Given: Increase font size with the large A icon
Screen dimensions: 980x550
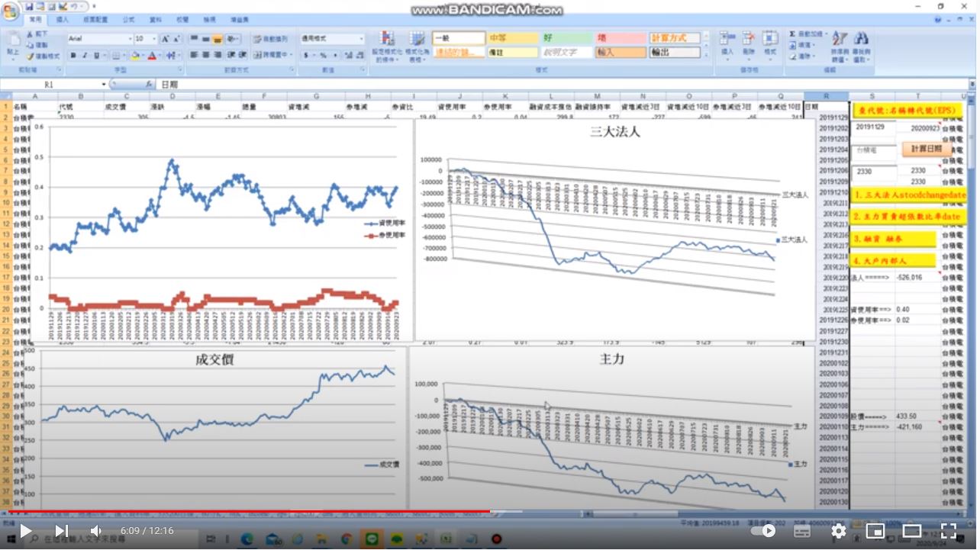Looking at the screenshot, I should [165, 39].
